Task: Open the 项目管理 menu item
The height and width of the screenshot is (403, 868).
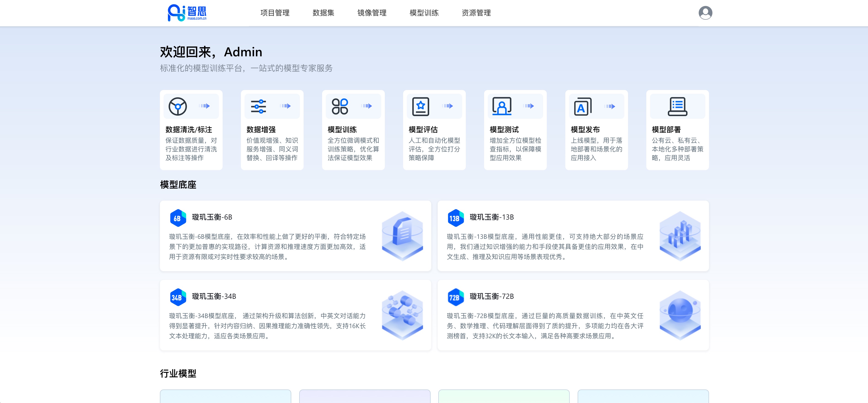Action: pos(275,13)
